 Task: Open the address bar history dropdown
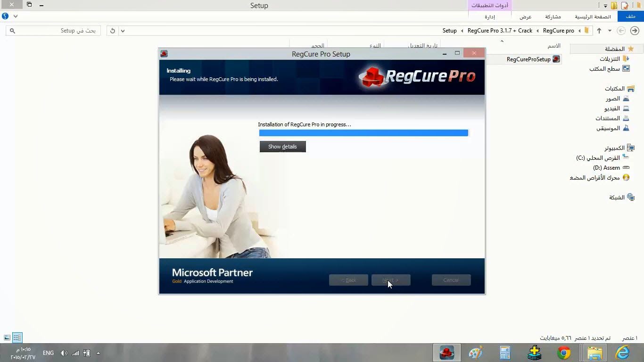(x=123, y=31)
